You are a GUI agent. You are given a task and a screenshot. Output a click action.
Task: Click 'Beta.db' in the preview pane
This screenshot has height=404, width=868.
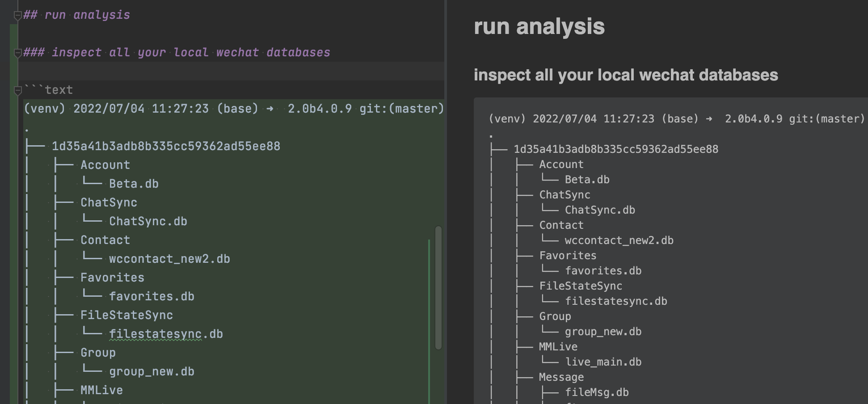[x=587, y=180]
